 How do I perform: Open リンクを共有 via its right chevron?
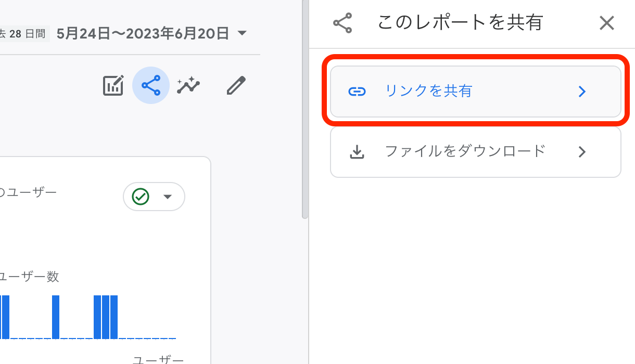pos(582,91)
